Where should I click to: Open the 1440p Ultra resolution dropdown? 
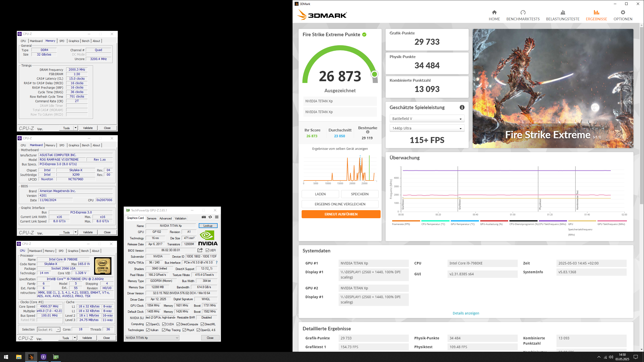(427, 128)
